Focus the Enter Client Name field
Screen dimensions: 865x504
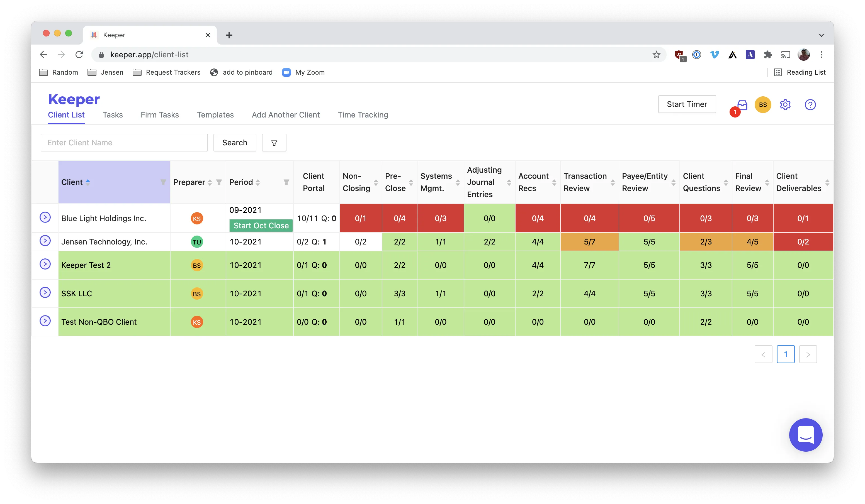pyautogui.click(x=124, y=143)
